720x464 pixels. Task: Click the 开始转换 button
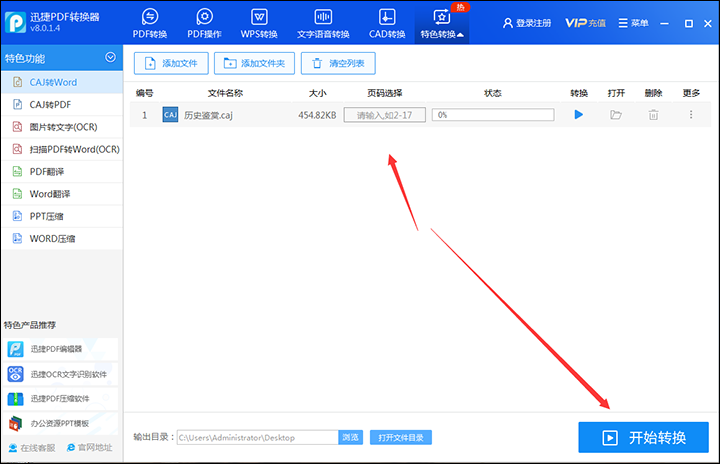(643, 437)
